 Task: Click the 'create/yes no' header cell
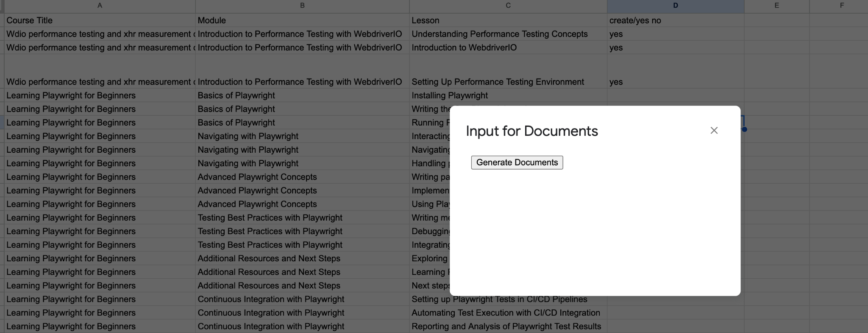[x=676, y=20]
